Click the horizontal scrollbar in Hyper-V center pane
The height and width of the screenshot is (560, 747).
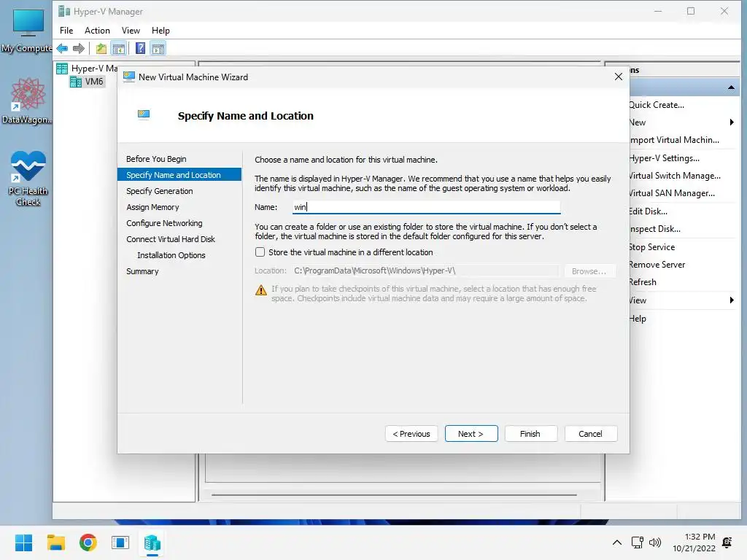click(x=394, y=495)
